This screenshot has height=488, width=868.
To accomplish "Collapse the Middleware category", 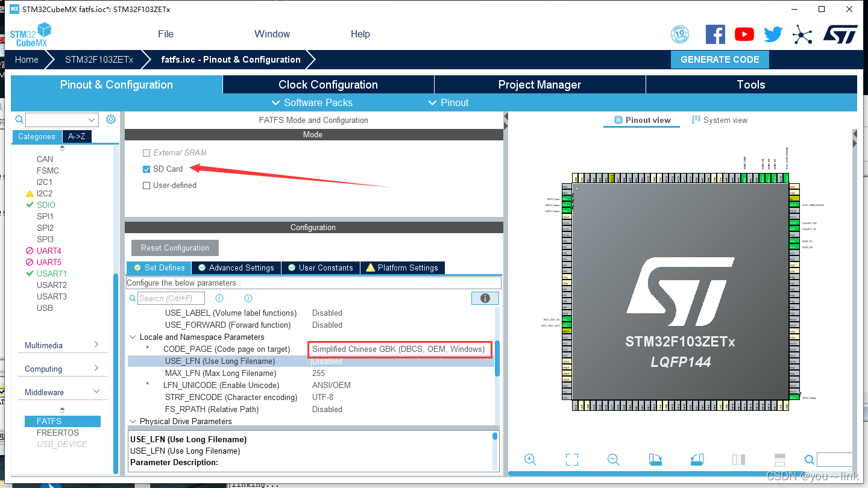I will [62, 392].
